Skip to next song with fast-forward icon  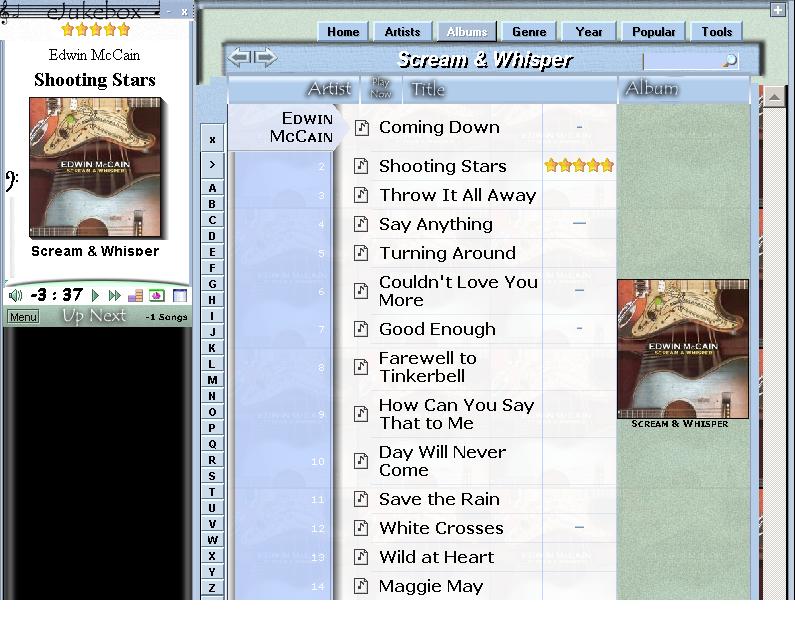[115, 295]
